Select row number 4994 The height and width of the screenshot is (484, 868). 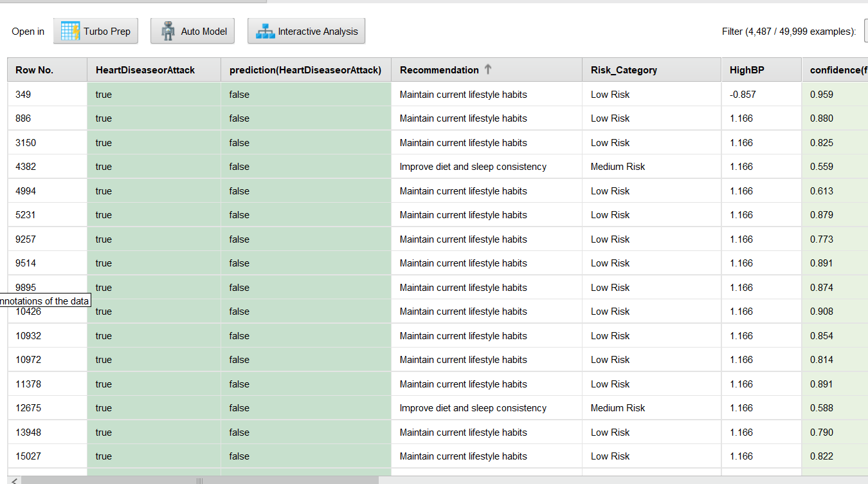pos(26,191)
